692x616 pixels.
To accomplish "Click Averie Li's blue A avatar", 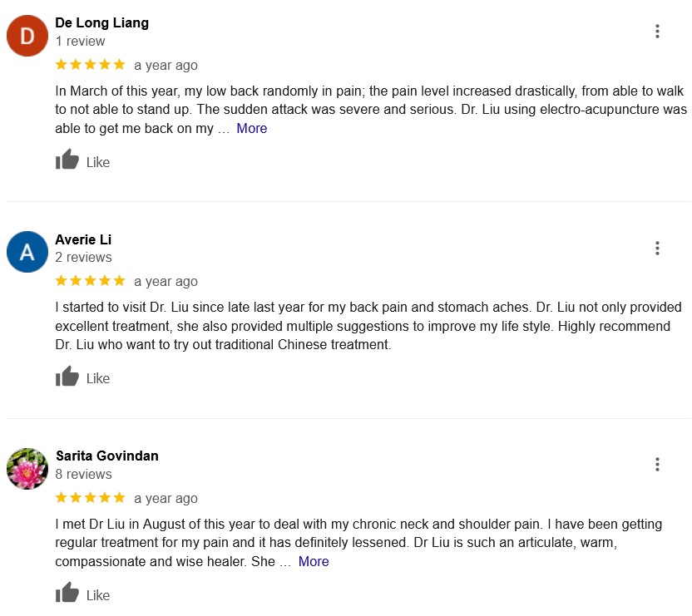I will 27,252.
